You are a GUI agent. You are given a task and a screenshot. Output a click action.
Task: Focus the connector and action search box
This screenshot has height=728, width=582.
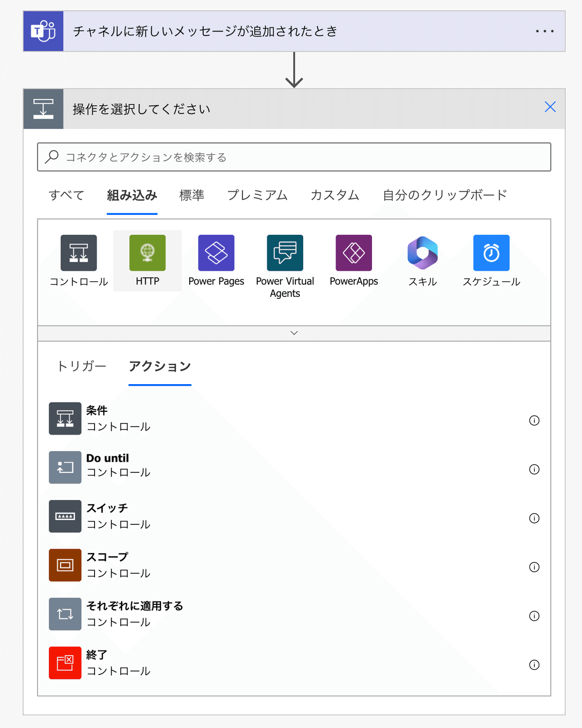pyautogui.click(x=294, y=157)
